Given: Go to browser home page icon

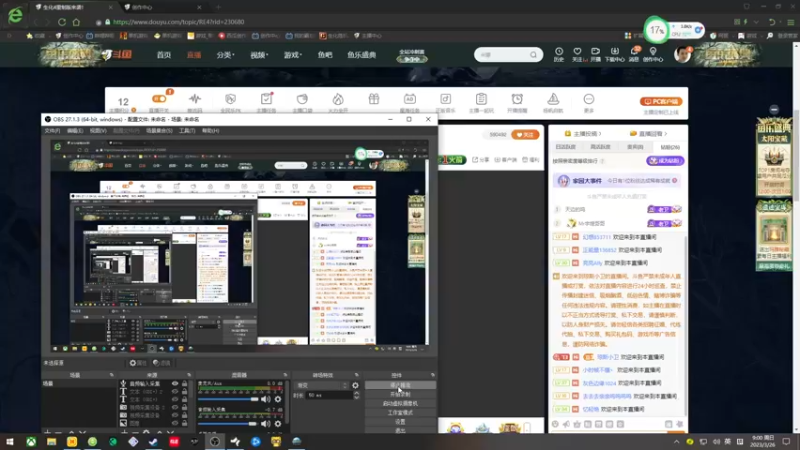Looking at the screenshot, I should pos(76,22).
